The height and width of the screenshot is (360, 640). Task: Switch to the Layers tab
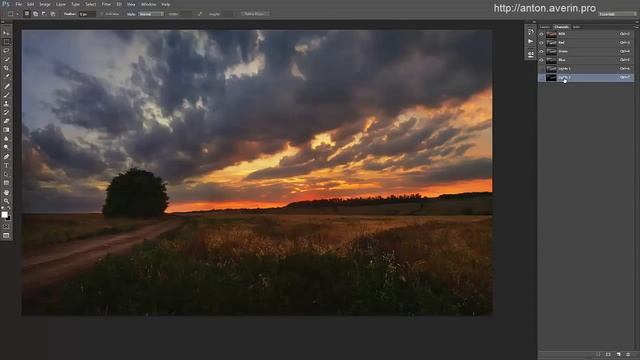tap(545, 27)
